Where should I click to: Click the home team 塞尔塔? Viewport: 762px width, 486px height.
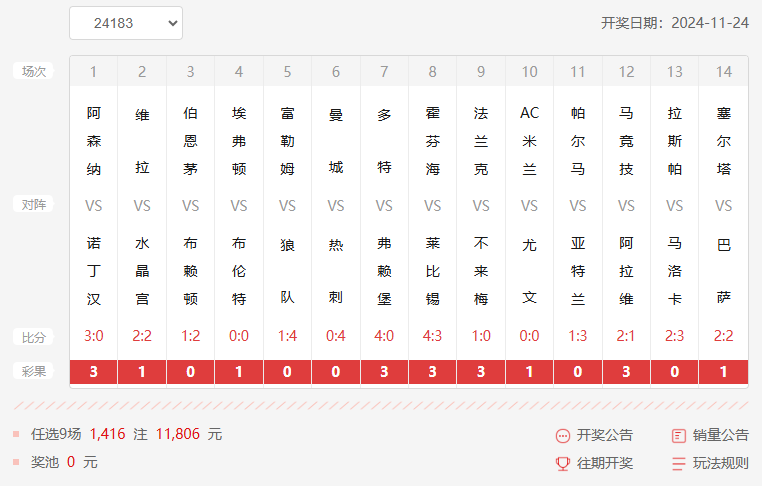(x=723, y=141)
